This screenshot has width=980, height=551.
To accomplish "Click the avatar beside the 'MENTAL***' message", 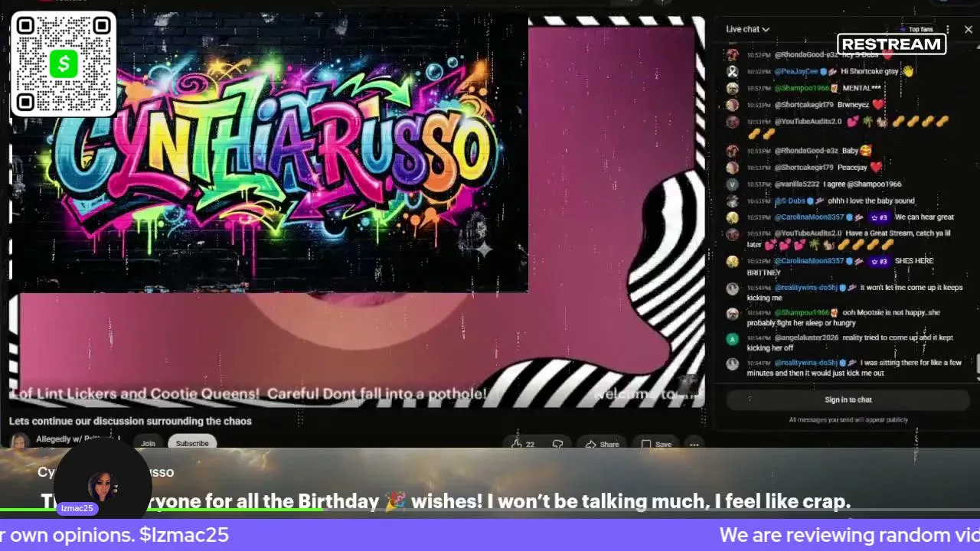I will [x=733, y=88].
